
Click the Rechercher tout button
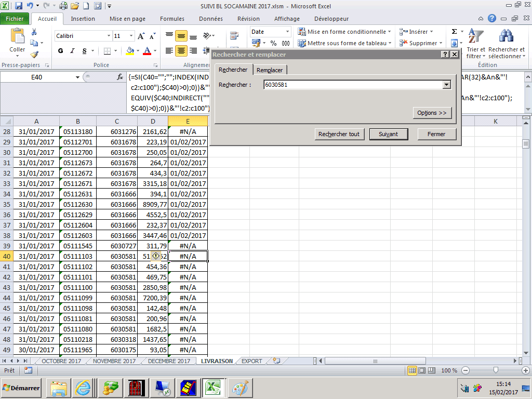[339, 134]
